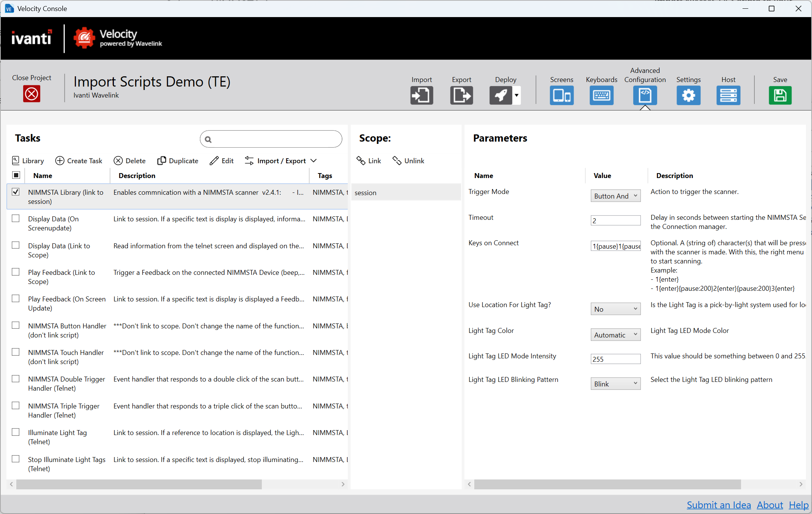Expand the Deploy dropdown arrow
This screenshot has width=812, height=514.
pyautogui.click(x=516, y=95)
